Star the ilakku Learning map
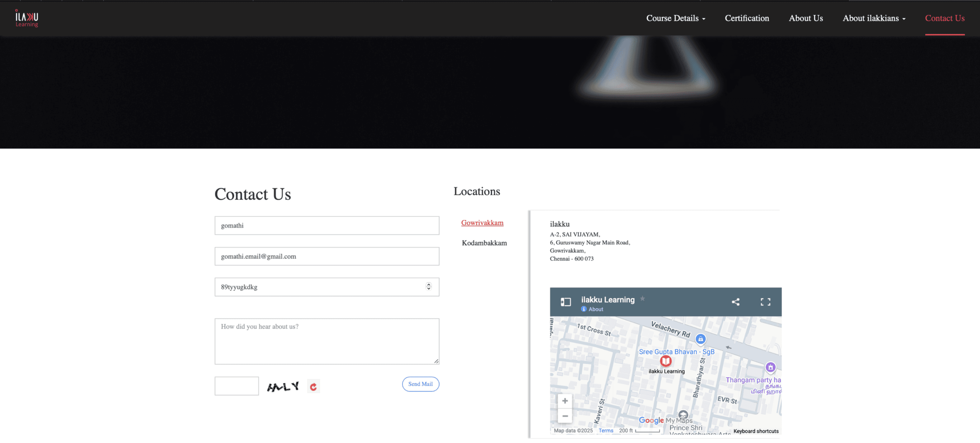Image resolution: width=980 pixels, height=443 pixels. click(643, 299)
